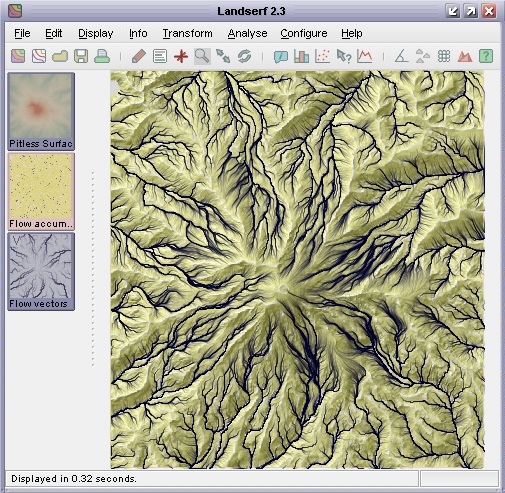This screenshot has height=493, width=505.
Task: Select the pencil edit tool
Action: [x=139, y=56]
